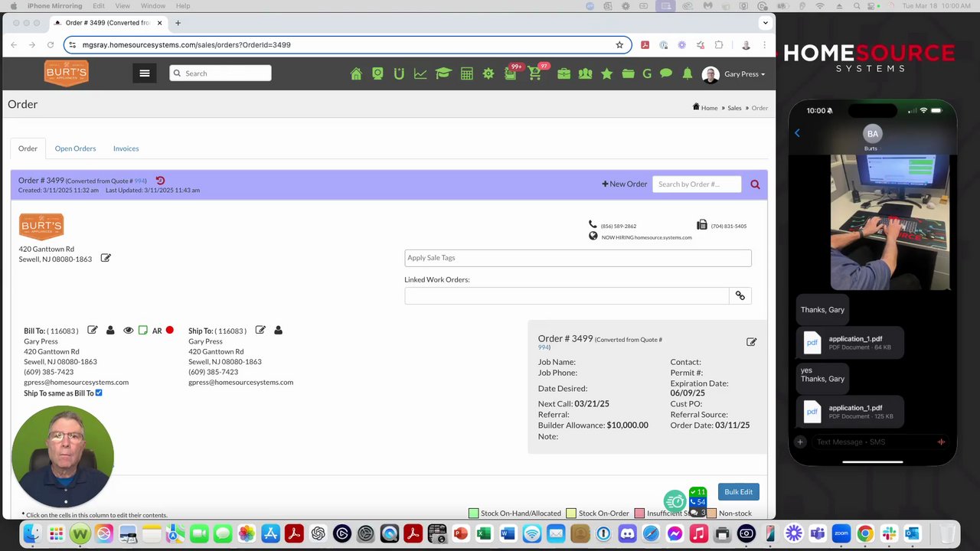980x551 pixels.
Task: Open the calculator icon in toolbar
Action: click(466, 73)
